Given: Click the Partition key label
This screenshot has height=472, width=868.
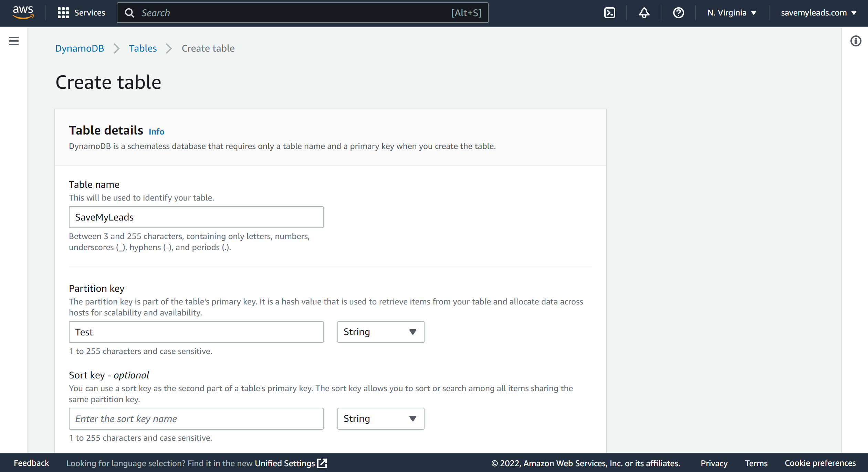Looking at the screenshot, I should click(97, 288).
